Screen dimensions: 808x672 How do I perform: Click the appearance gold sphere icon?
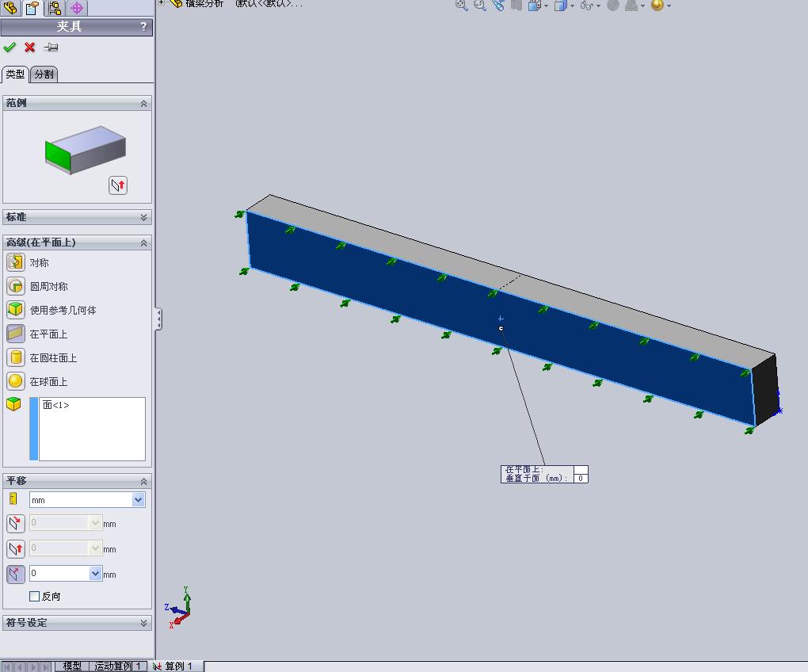point(657,6)
